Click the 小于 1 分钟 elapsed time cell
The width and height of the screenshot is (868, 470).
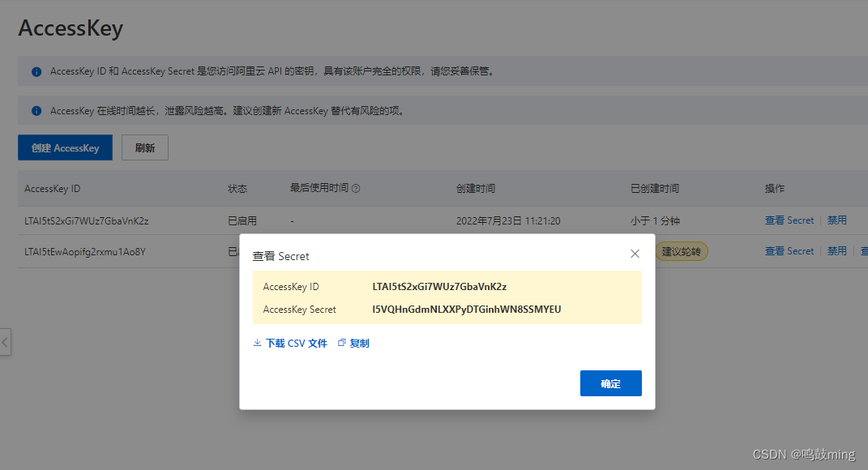655,221
